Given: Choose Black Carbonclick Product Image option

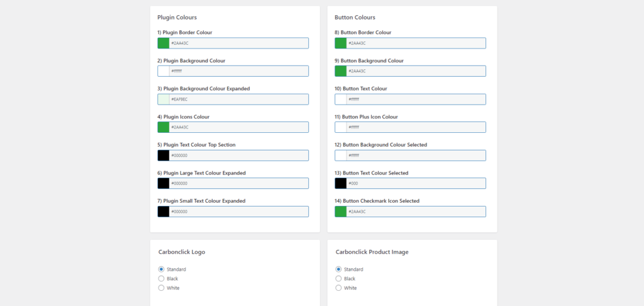Looking at the screenshot, I should click(338, 278).
